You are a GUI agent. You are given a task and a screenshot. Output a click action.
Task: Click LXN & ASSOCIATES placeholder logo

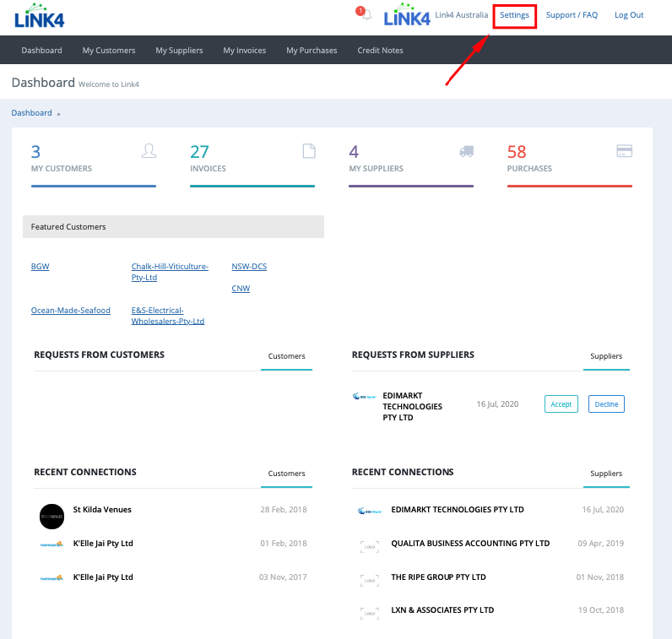click(x=370, y=614)
